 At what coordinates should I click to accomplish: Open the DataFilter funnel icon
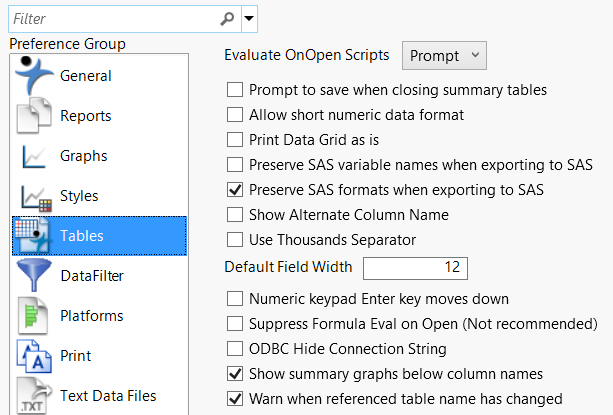(33, 276)
